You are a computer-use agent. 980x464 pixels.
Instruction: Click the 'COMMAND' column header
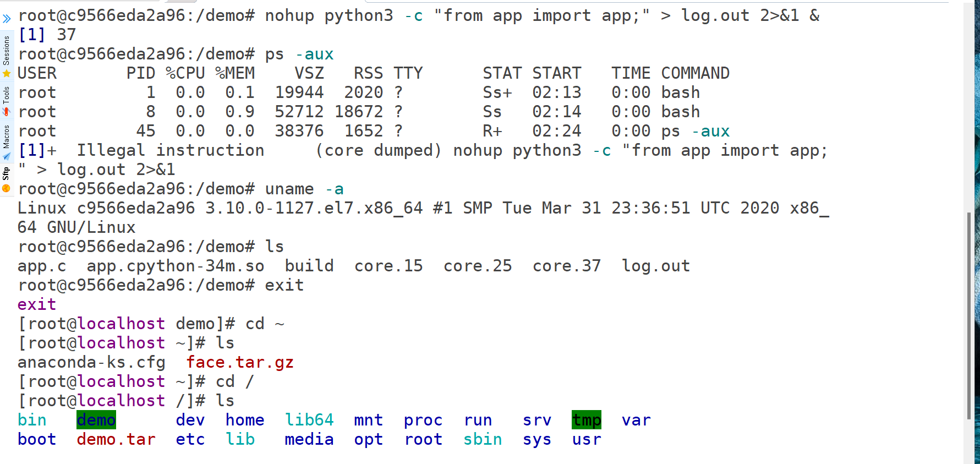[x=696, y=73]
